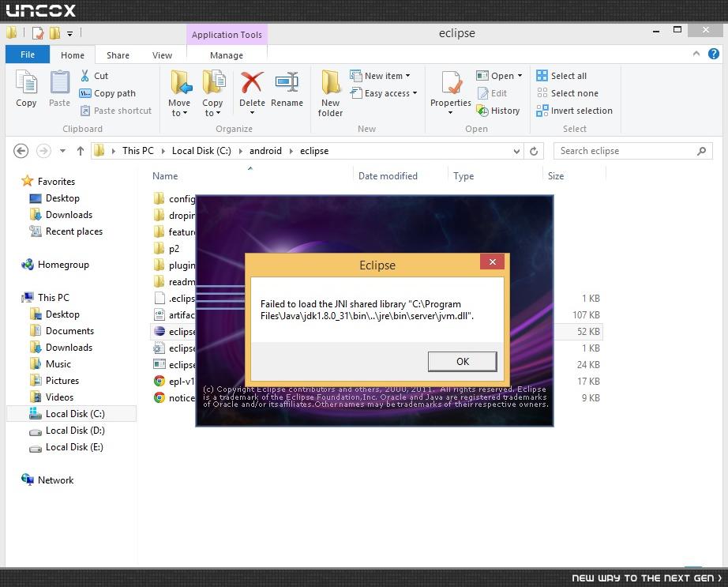Click Select none in the ribbon
Image resolution: width=728 pixels, height=587 pixels.
click(x=568, y=93)
